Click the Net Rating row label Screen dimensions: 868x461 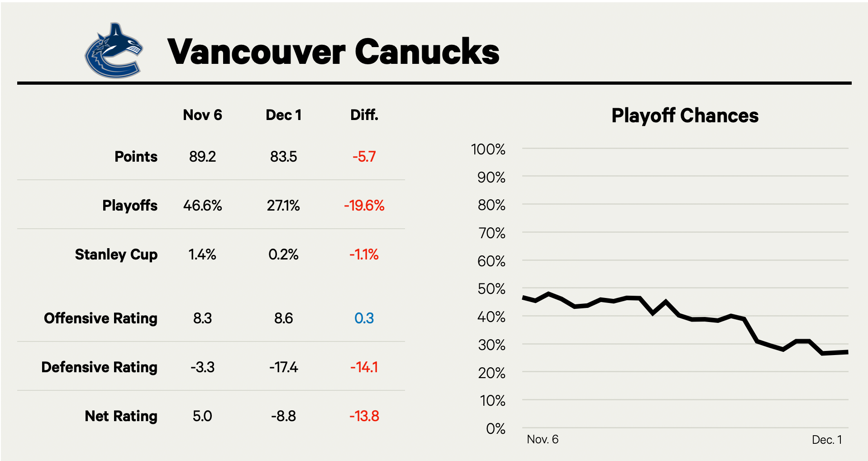pos(121,416)
